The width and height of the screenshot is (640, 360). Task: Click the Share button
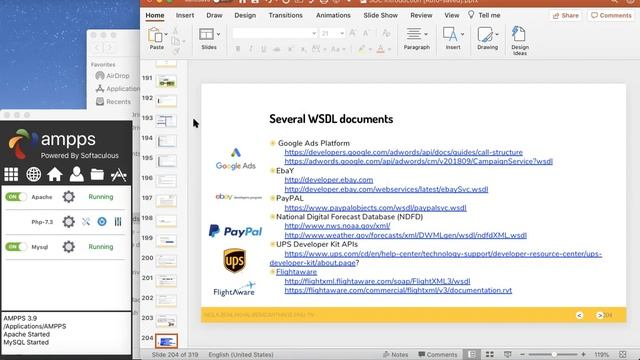566,16
